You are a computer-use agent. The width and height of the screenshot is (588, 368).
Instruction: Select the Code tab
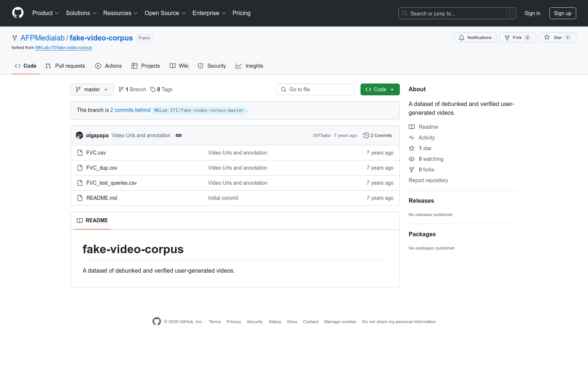[x=26, y=66]
